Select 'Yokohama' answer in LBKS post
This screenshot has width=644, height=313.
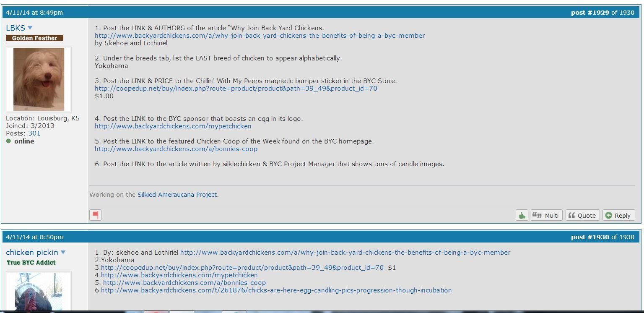click(x=112, y=66)
